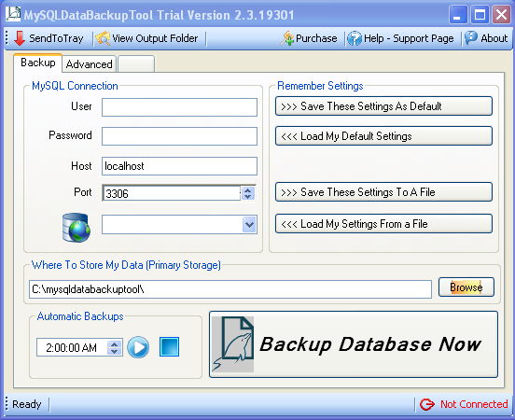The width and height of the screenshot is (515, 420).
Task: Open Help - Support Page
Action: coord(400,38)
